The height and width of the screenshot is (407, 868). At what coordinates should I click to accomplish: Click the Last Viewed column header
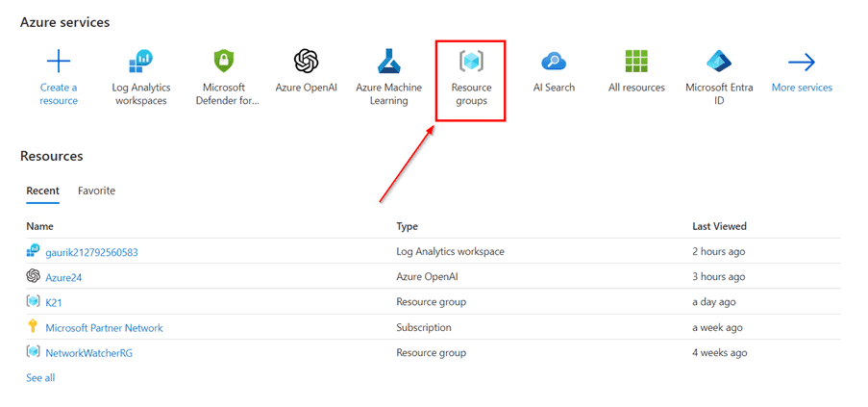coord(719,227)
